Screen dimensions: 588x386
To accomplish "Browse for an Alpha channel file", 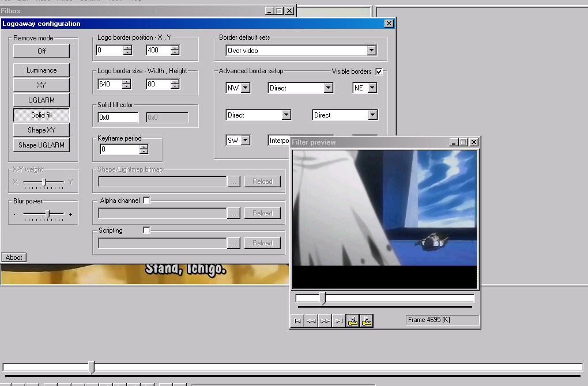I will [233, 213].
